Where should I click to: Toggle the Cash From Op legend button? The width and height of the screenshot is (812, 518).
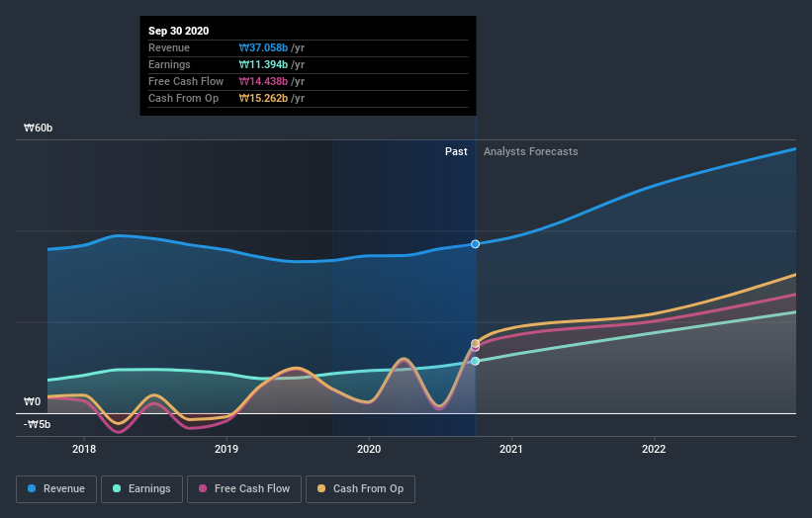pos(360,489)
